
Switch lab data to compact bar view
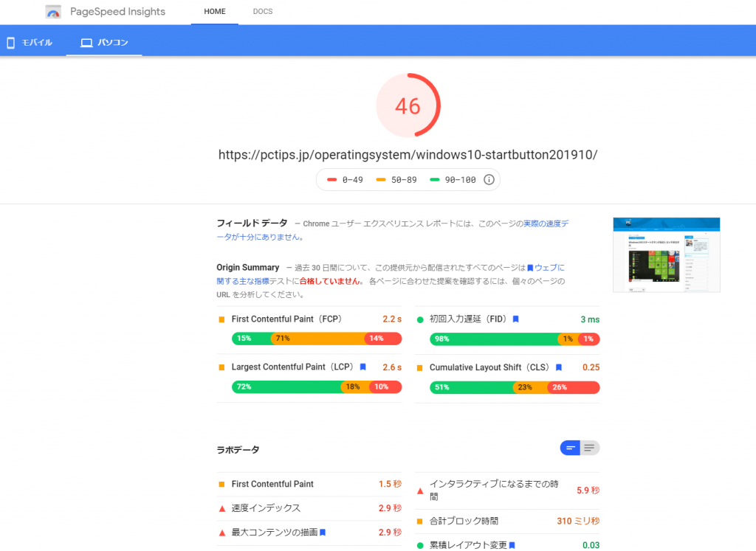click(x=571, y=448)
